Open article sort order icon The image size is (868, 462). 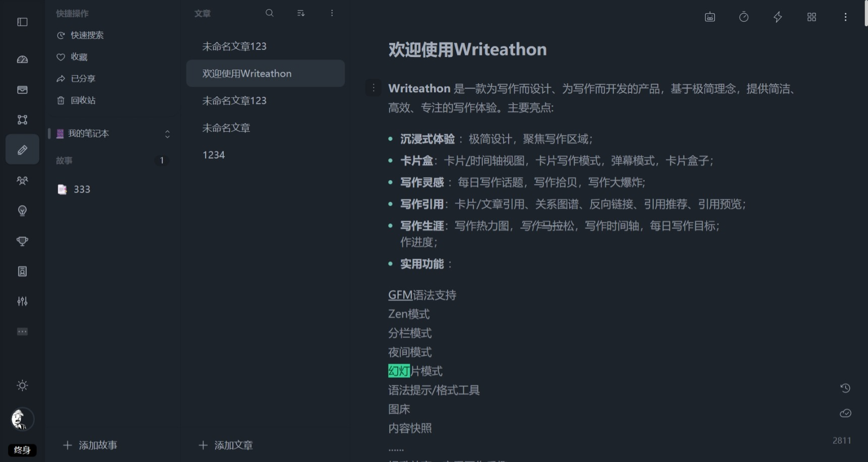point(301,13)
